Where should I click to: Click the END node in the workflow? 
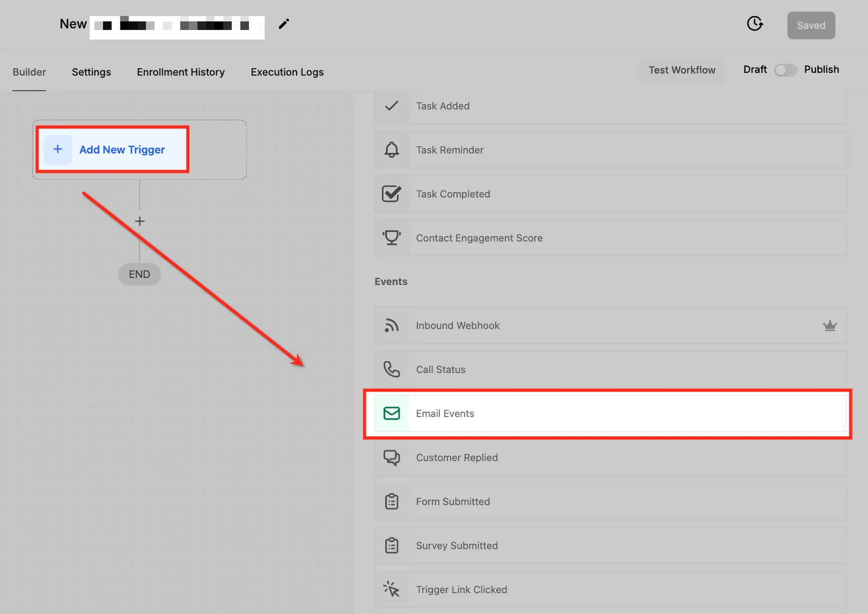(139, 274)
